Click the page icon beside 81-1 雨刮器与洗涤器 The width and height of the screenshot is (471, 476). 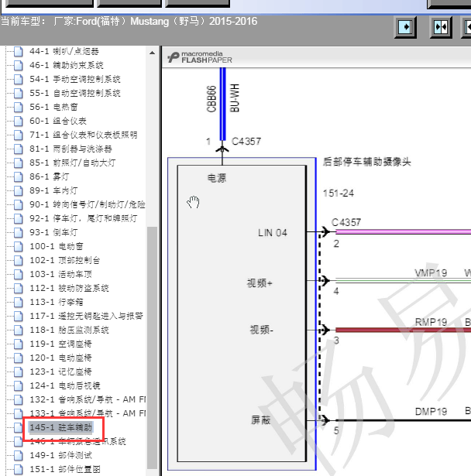tap(19, 149)
